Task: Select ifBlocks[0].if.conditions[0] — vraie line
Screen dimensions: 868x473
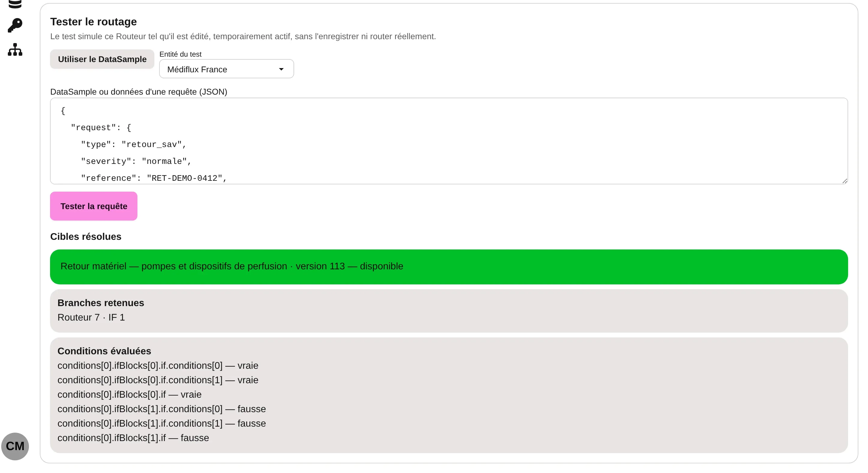Action: 158,365
